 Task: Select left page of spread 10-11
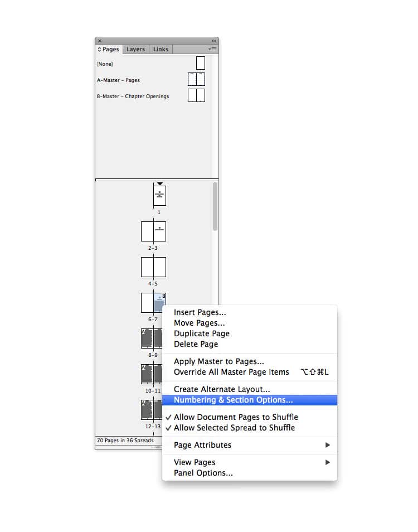click(x=147, y=374)
